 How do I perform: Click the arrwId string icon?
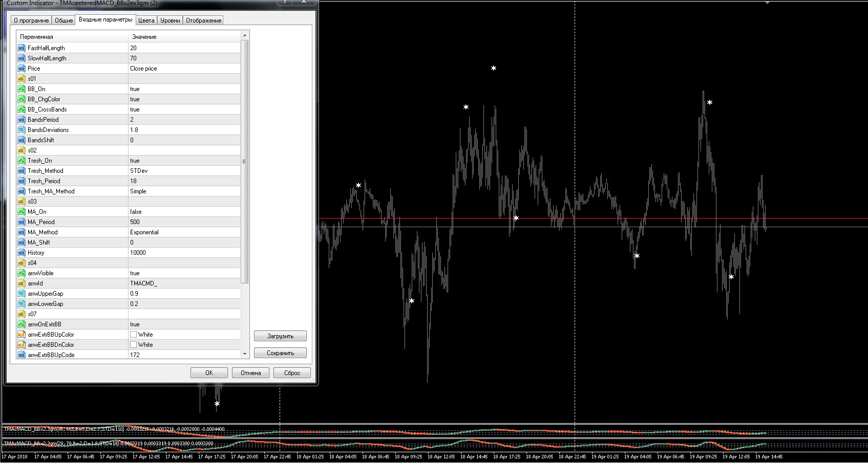click(22, 283)
